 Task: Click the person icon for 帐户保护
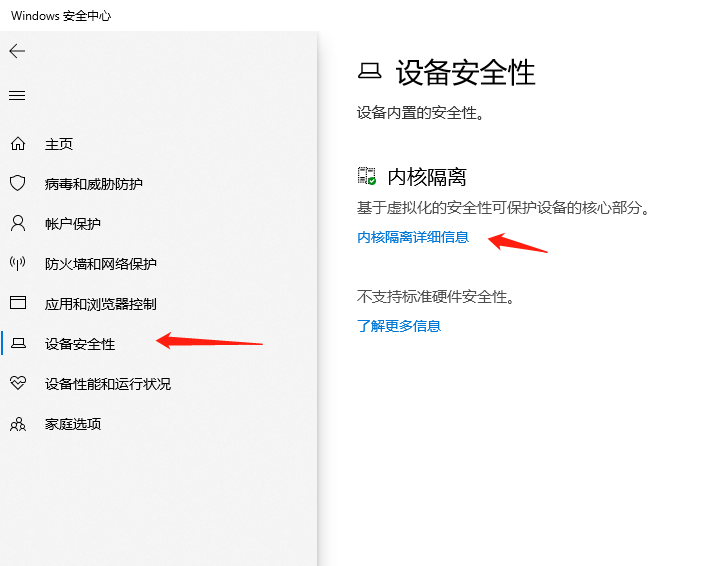tap(18, 223)
